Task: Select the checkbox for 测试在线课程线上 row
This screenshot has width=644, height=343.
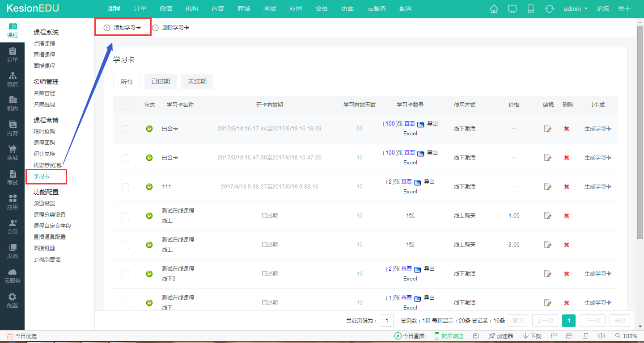Action: (126, 216)
